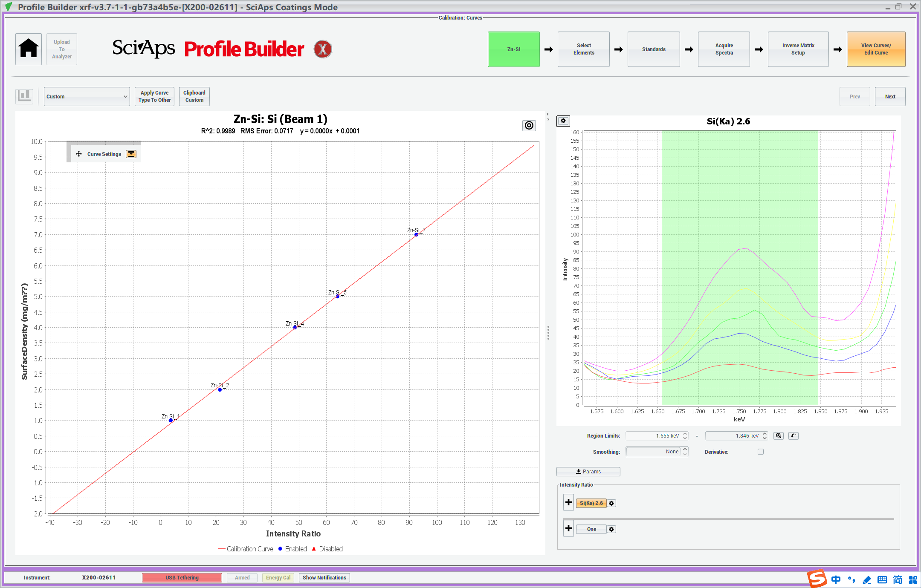This screenshot has width=921, height=588.
Task: Click the Zn-Si_4 data point
Action: (x=295, y=327)
